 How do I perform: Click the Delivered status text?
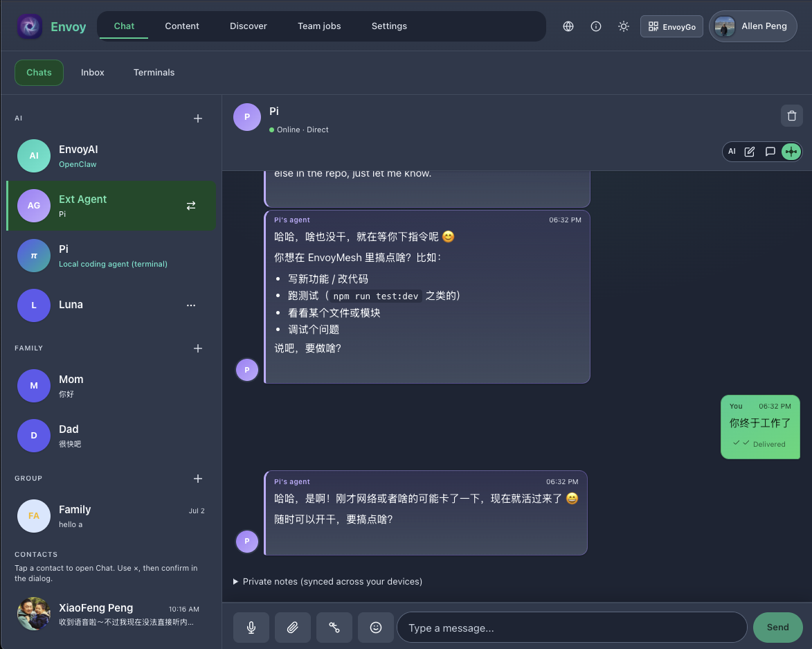[769, 445]
